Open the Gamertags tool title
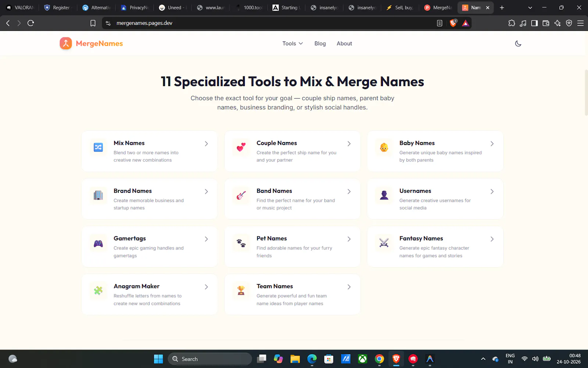This screenshot has height=368, width=588. point(130,238)
